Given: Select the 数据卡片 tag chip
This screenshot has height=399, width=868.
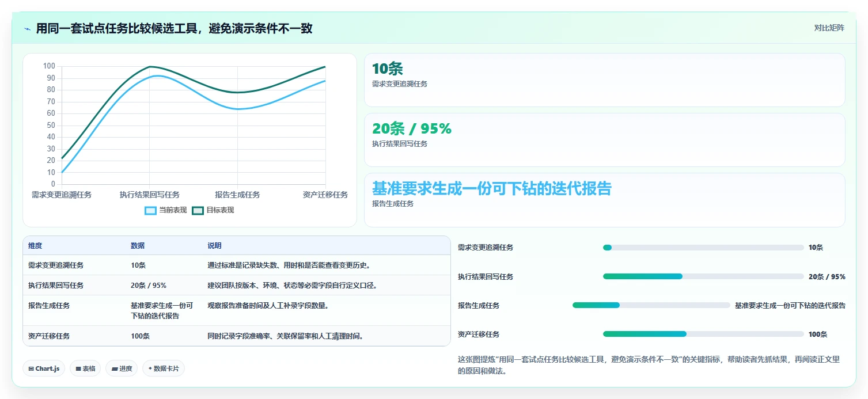Looking at the screenshot, I should 164,368.
